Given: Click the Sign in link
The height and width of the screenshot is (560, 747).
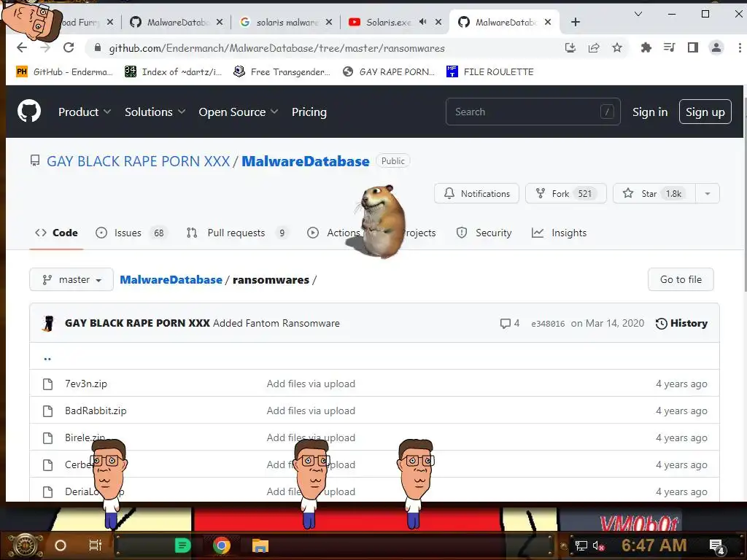Looking at the screenshot, I should [650, 112].
